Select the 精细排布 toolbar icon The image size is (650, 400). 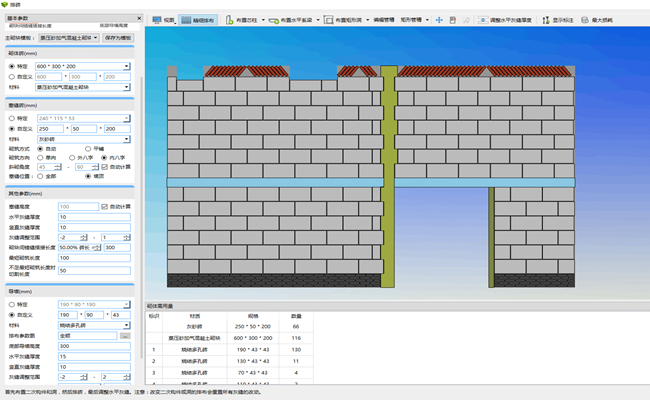tap(188, 20)
